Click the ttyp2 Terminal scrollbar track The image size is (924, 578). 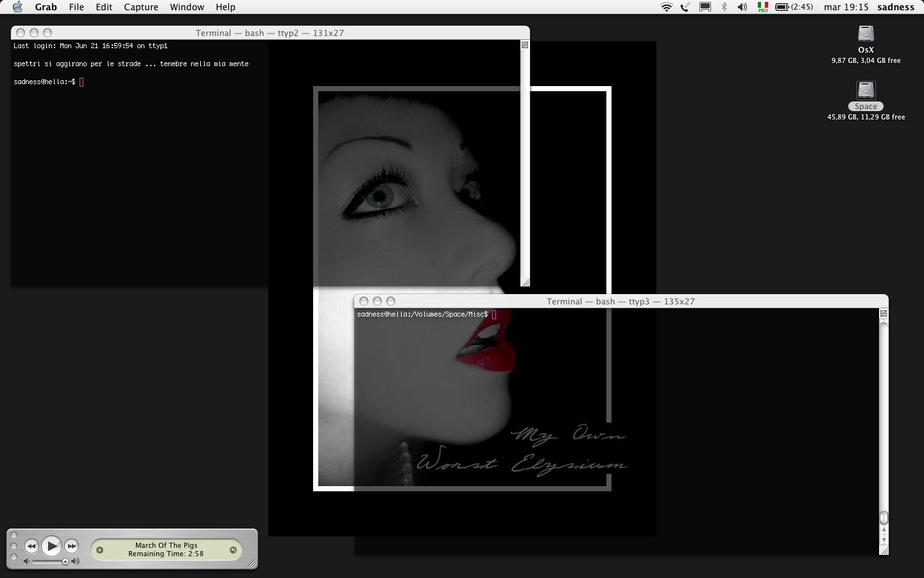point(525,163)
